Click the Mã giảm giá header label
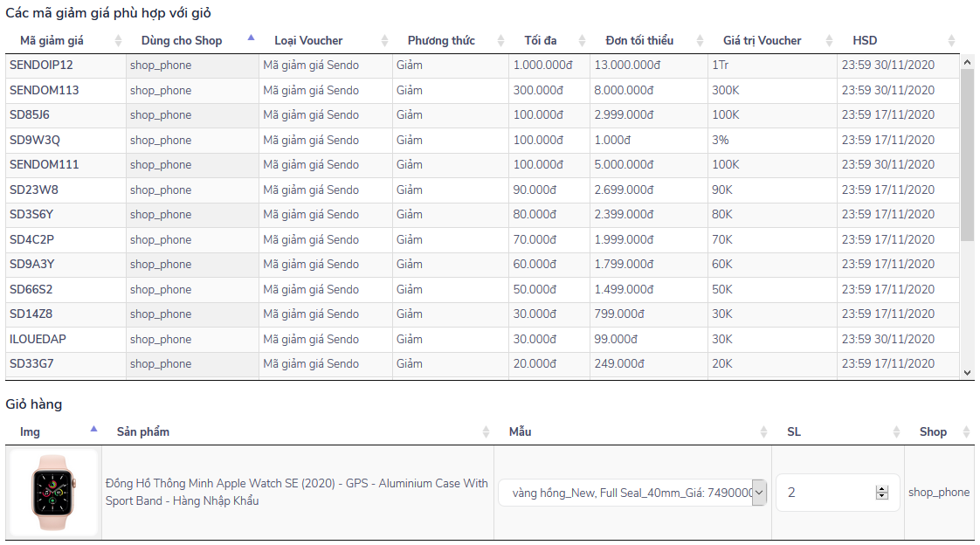Viewport: 980px width, 545px height. pyautogui.click(x=52, y=41)
